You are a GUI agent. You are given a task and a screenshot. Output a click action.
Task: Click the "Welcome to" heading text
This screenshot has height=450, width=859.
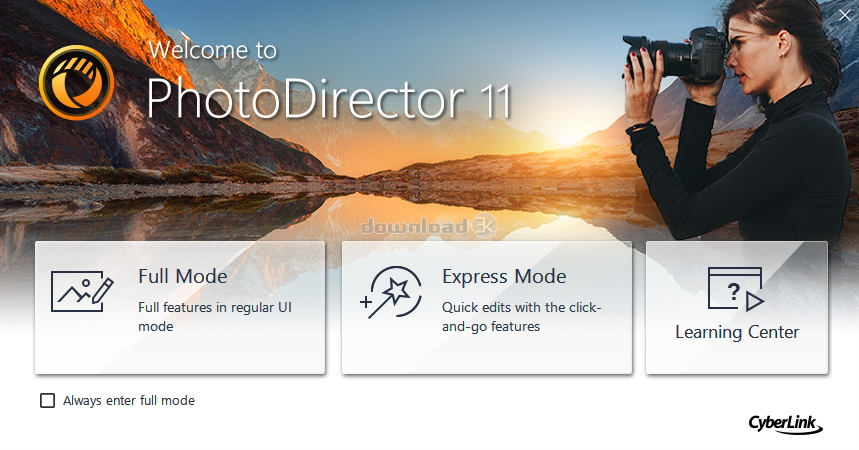click(212, 49)
